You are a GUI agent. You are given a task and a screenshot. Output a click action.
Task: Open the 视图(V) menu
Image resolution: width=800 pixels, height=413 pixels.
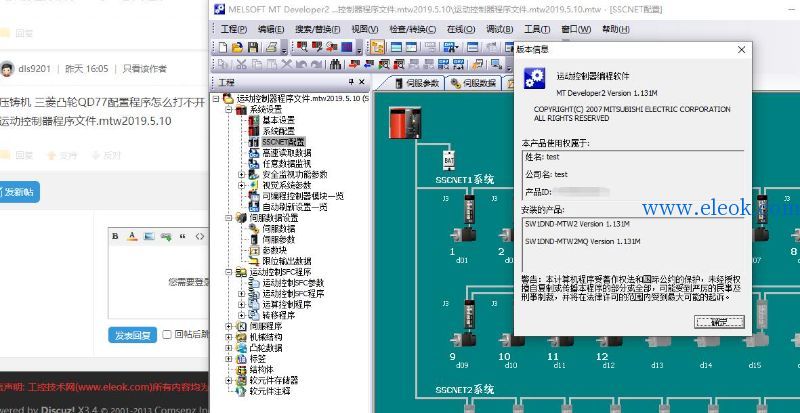click(x=365, y=30)
